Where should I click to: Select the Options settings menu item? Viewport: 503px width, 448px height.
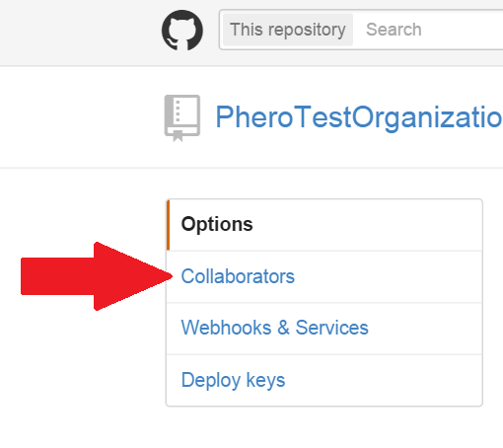coord(324,225)
